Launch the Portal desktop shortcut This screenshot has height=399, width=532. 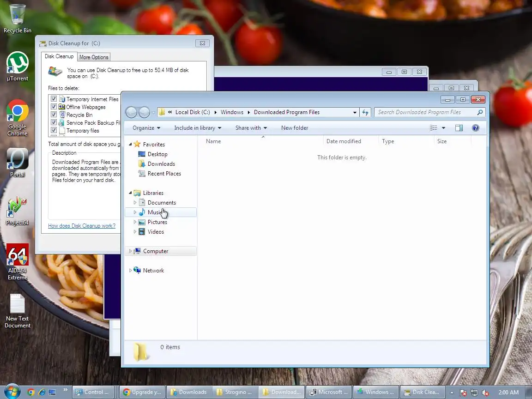coord(17,163)
